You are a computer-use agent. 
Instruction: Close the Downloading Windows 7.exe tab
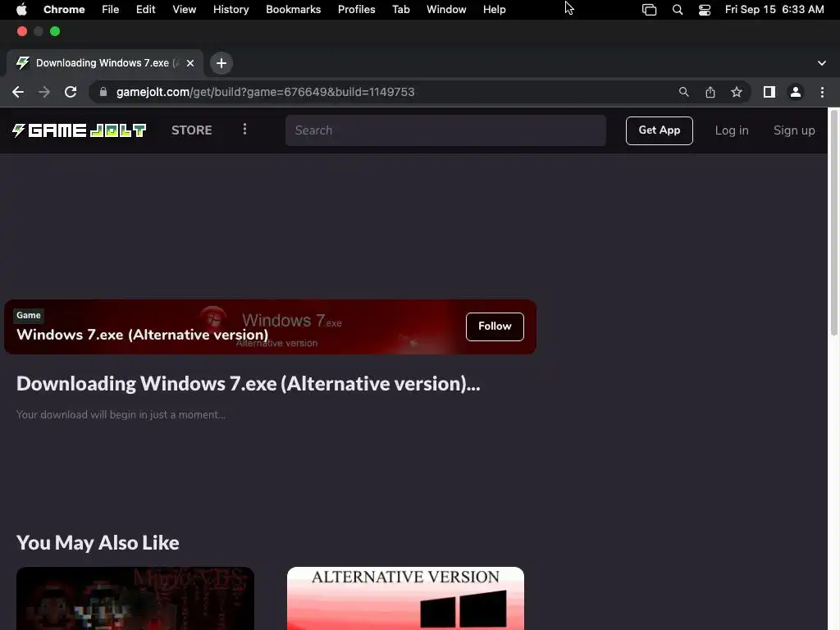(190, 63)
